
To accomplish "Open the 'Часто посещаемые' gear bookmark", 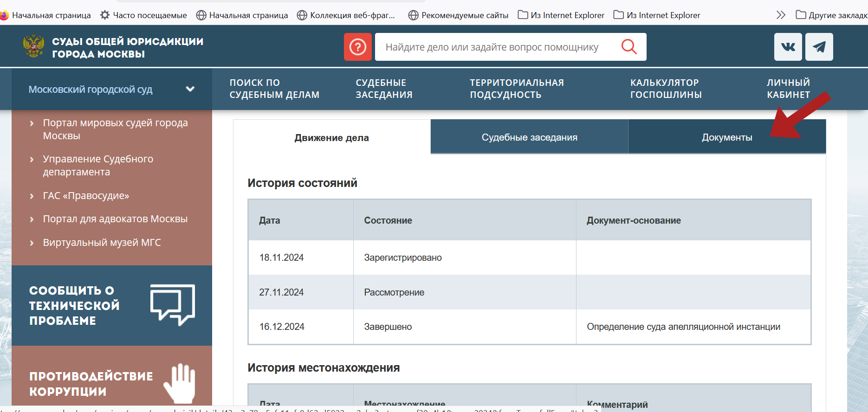I will point(143,15).
